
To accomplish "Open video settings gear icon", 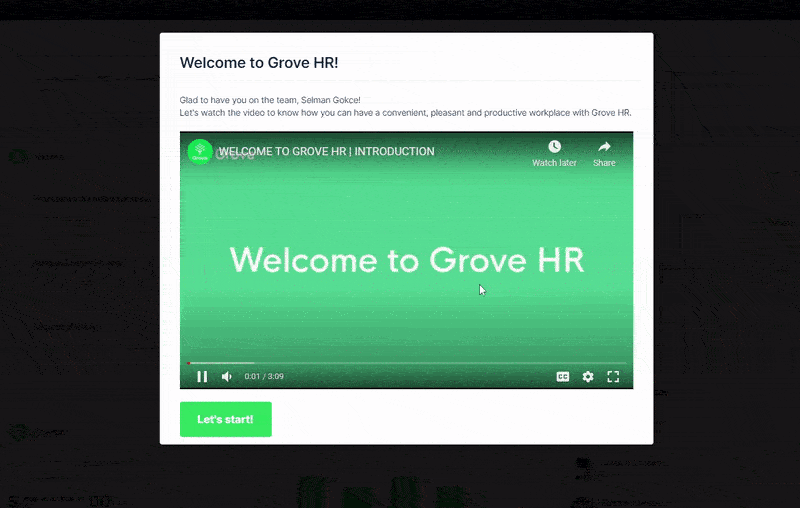I will pos(588,376).
